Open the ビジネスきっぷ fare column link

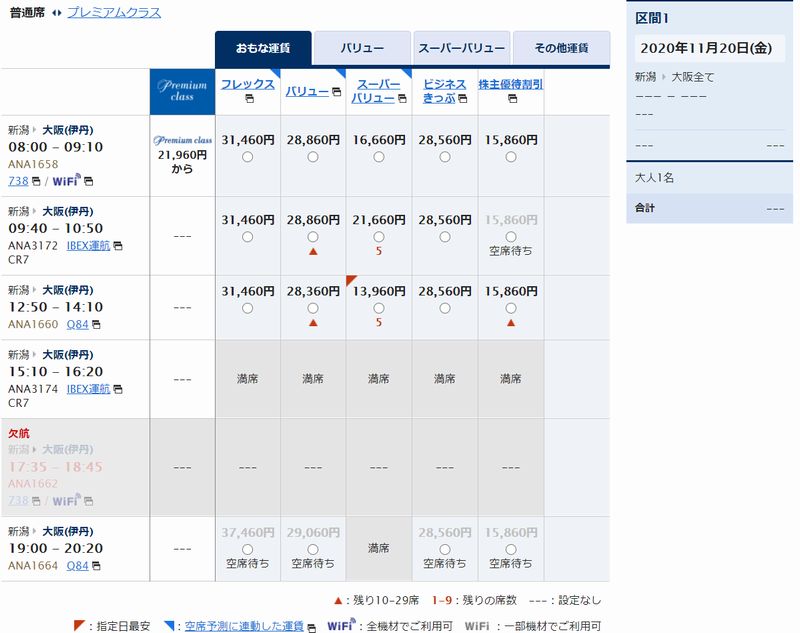pos(444,91)
